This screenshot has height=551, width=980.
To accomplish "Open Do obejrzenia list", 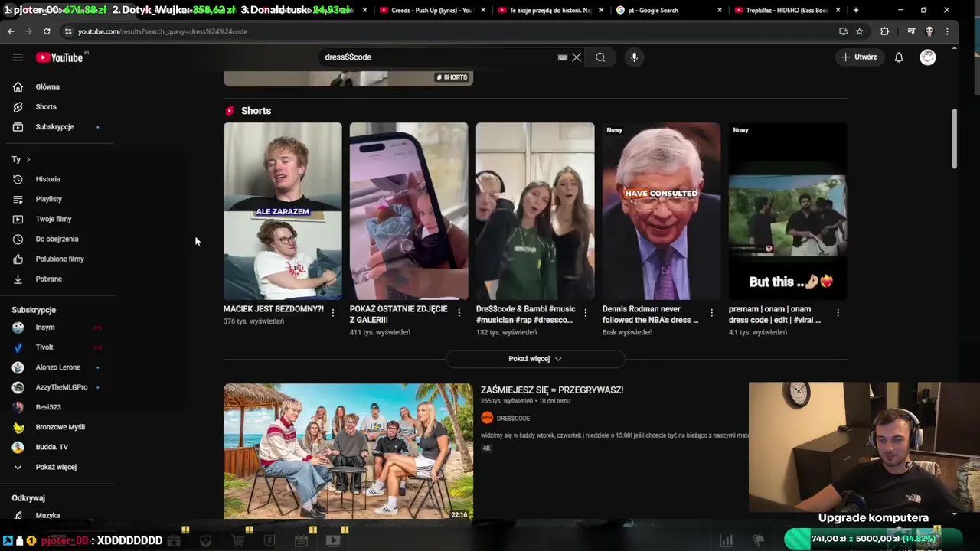I will [57, 239].
